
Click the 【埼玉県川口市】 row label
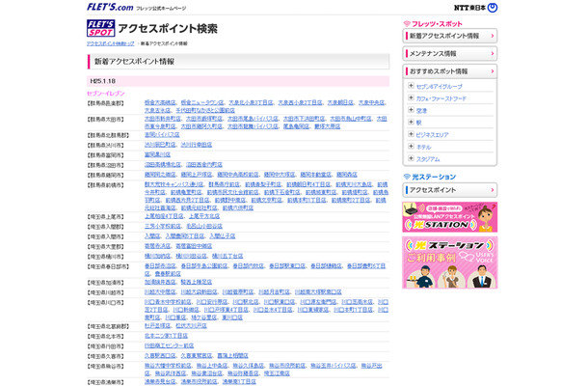pos(106,303)
